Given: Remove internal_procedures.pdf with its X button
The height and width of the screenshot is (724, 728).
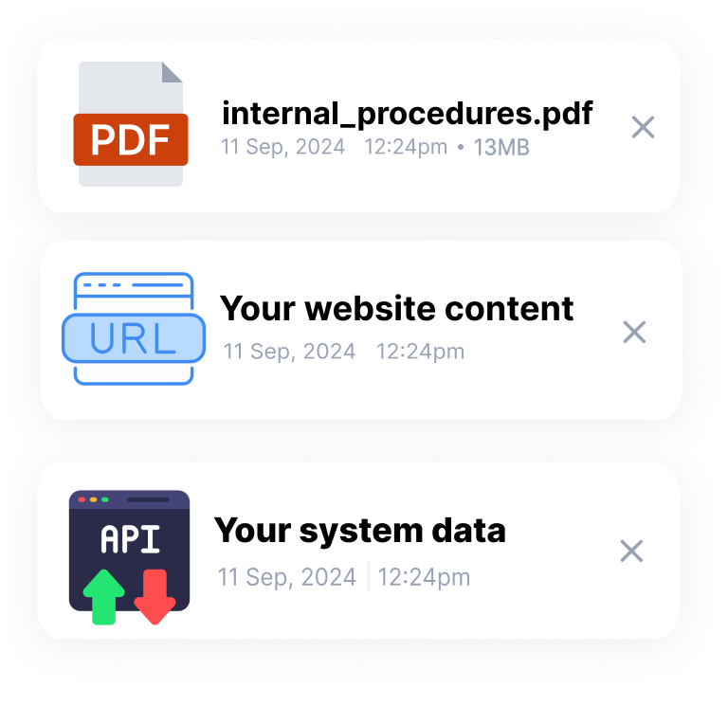Looking at the screenshot, I should coord(643,127).
